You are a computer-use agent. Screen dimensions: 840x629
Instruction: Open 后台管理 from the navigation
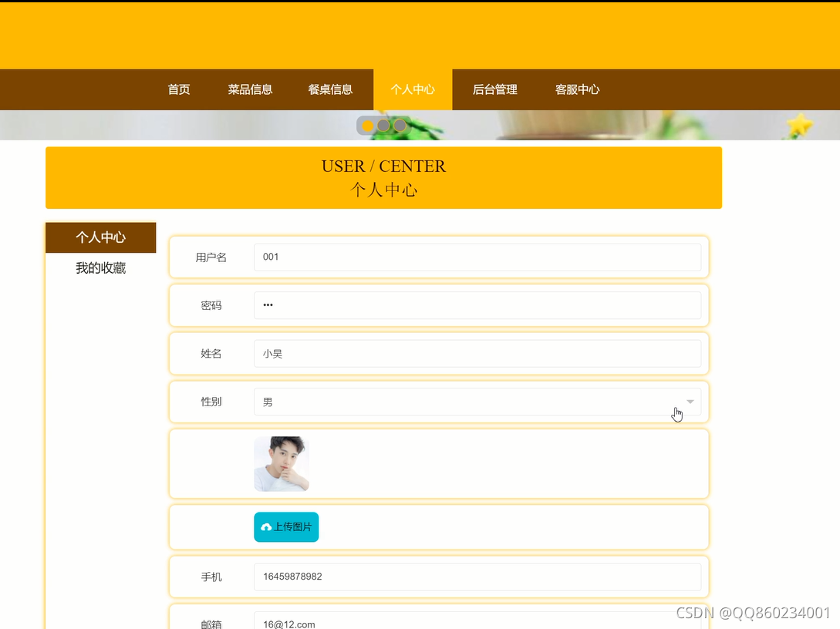click(495, 89)
